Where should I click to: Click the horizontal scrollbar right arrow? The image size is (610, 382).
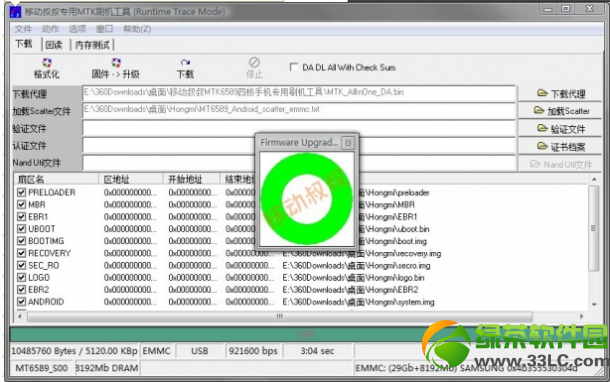[582, 316]
